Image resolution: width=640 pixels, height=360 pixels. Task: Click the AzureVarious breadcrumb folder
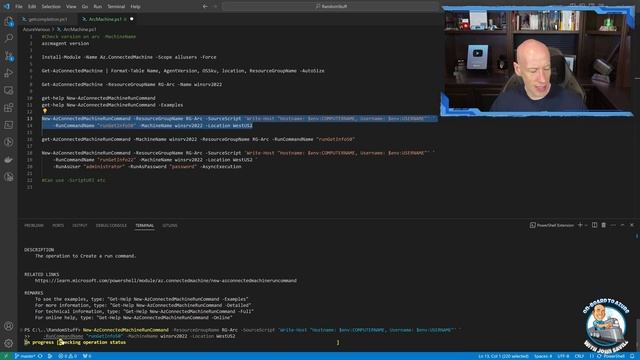click(x=36, y=29)
